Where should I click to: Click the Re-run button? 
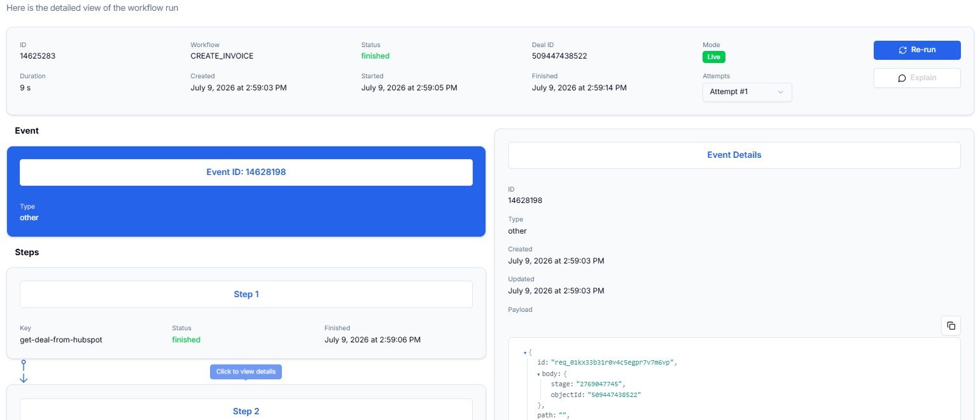(x=917, y=50)
